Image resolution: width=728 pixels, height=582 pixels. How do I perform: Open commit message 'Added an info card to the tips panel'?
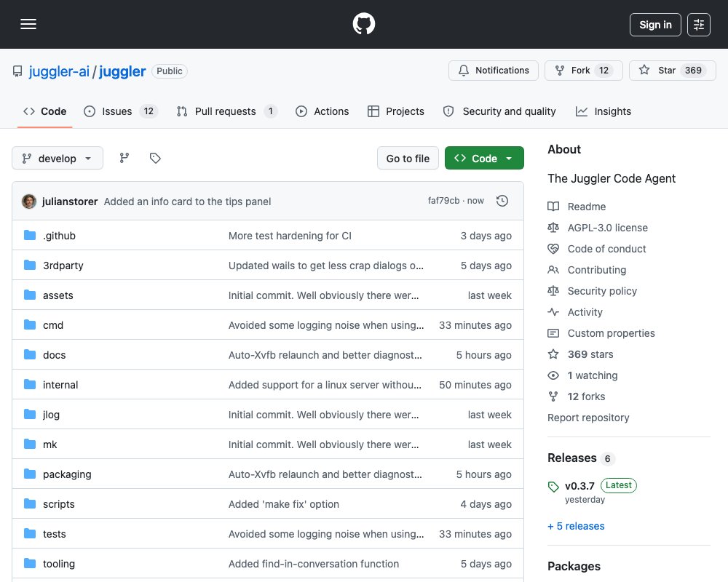point(187,202)
